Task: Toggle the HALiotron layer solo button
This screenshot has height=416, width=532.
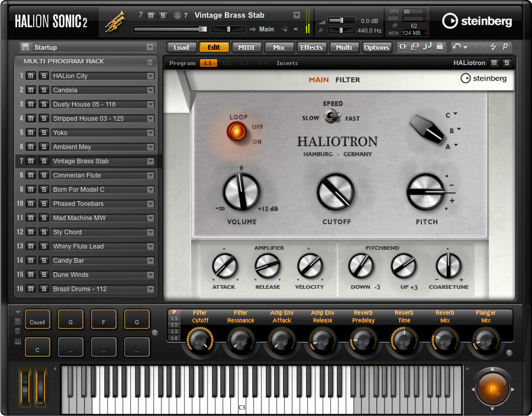Action: 507,63
